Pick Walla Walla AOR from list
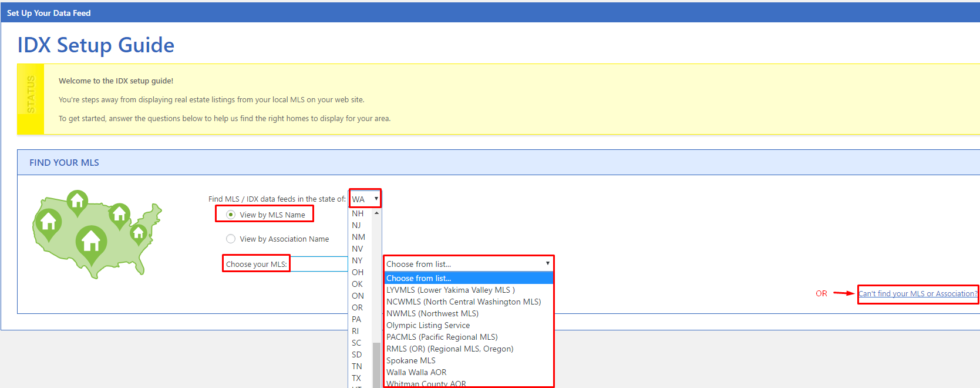 pyautogui.click(x=416, y=372)
